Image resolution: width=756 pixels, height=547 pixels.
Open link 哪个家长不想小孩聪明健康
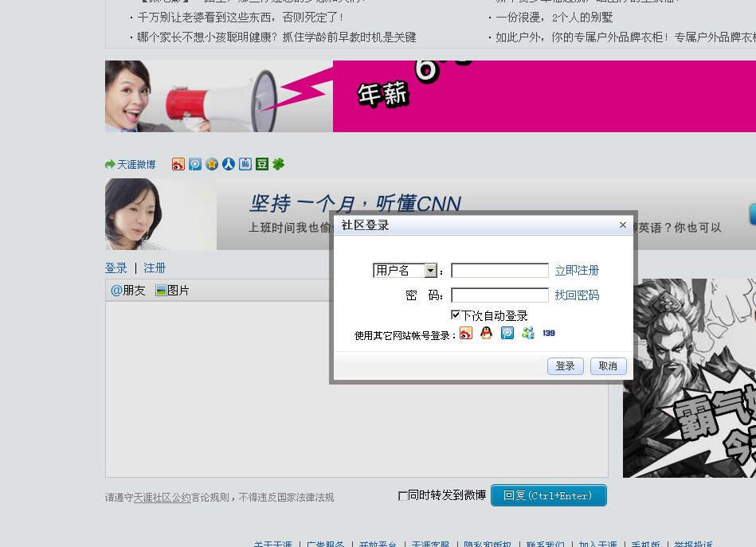(x=276, y=37)
